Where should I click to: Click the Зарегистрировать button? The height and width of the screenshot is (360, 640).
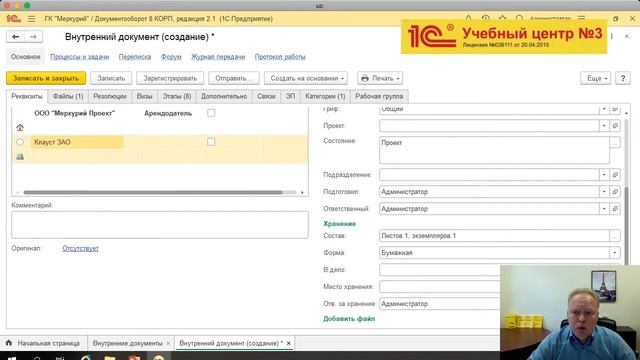pyautogui.click(x=170, y=78)
